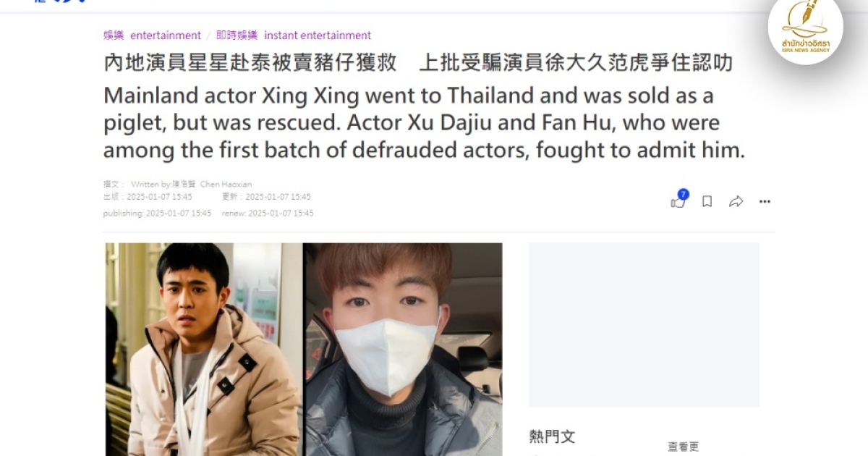The height and width of the screenshot is (456, 868).
Task: Bookmark the article with the bookmark icon
Action: [x=707, y=201]
